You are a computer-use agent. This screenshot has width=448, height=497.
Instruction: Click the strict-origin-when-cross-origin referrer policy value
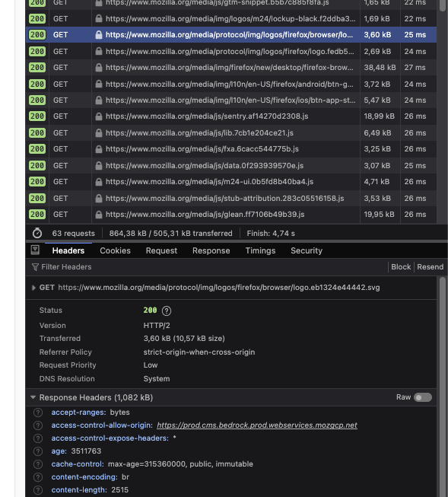199,352
